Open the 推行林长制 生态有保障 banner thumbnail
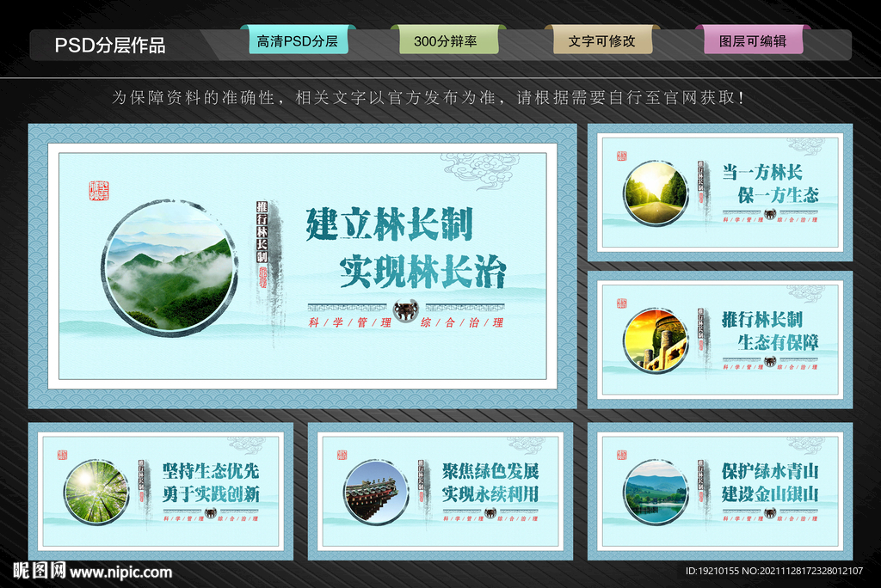 [x=720, y=340]
